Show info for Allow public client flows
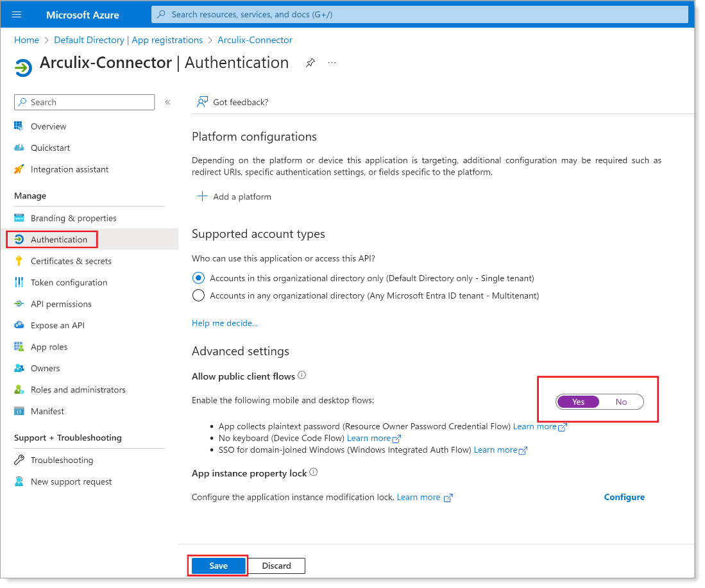The width and height of the screenshot is (705, 588). point(302,375)
